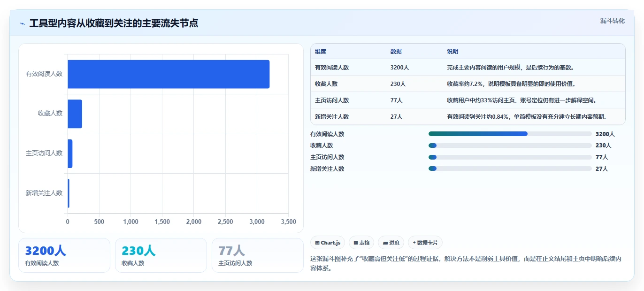
Task: Click the description starting 有效阅读到关注约0.84%
Action: pyautogui.click(x=528, y=117)
